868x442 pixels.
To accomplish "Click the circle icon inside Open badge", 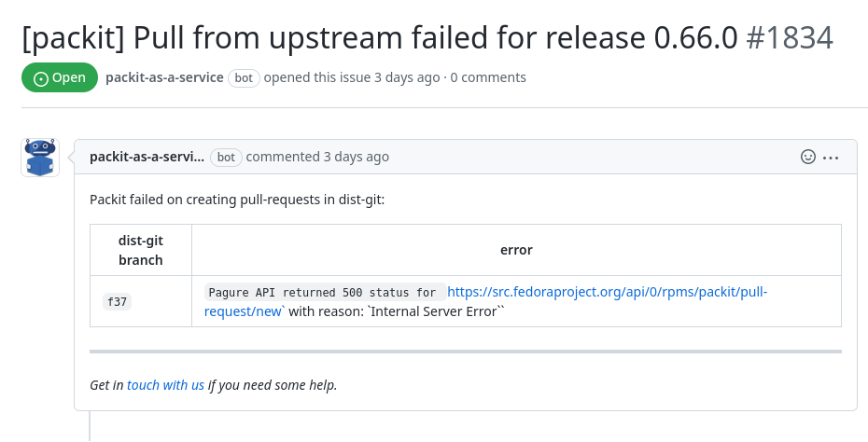I will coord(41,78).
